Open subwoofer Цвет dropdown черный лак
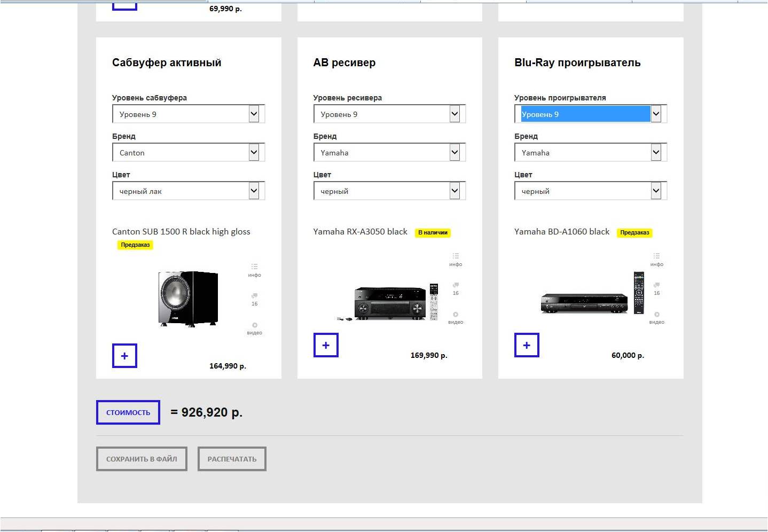Image resolution: width=768 pixels, height=532 pixels. [x=189, y=191]
